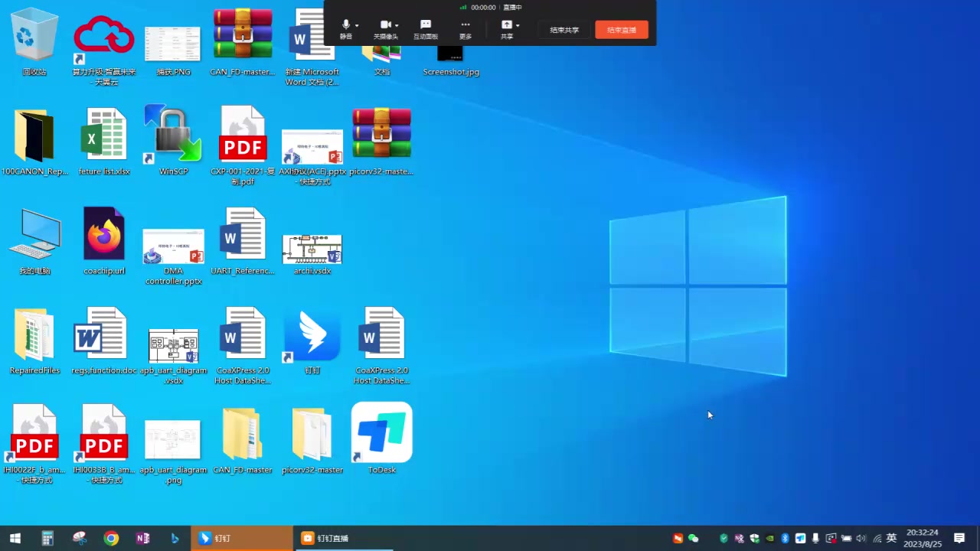Open the Snipping Tool taskbar icon

coord(80,538)
